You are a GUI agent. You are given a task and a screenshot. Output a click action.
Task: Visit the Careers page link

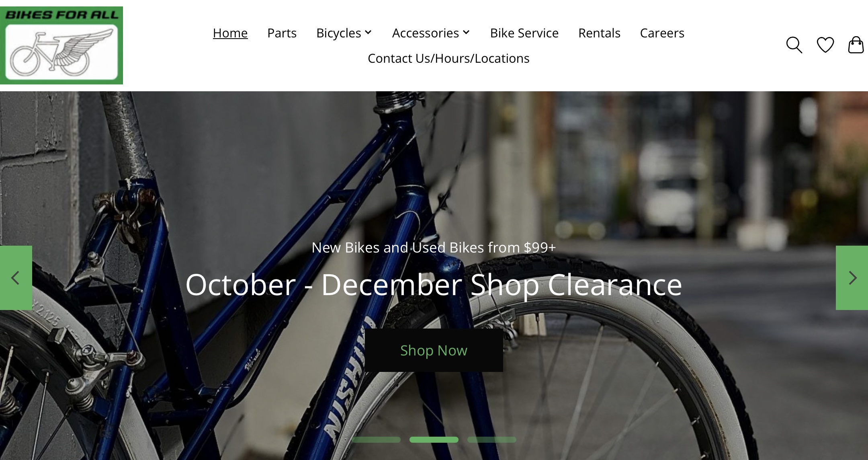click(662, 33)
